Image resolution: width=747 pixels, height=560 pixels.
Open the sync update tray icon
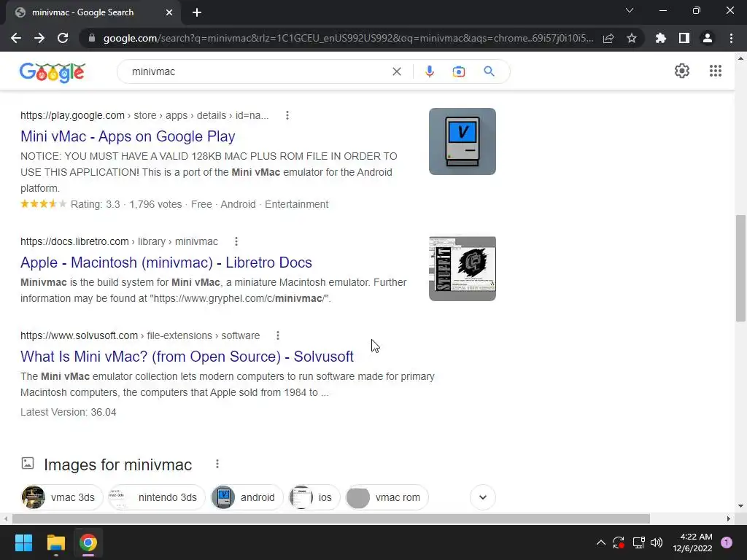coord(619,542)
